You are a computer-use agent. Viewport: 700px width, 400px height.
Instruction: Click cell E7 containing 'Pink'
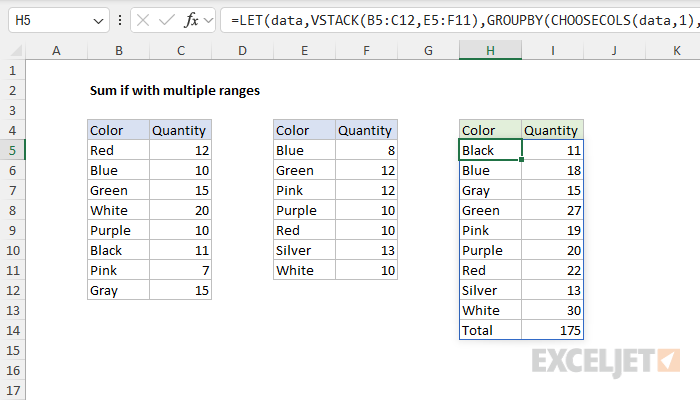click(x=304, y=191)
